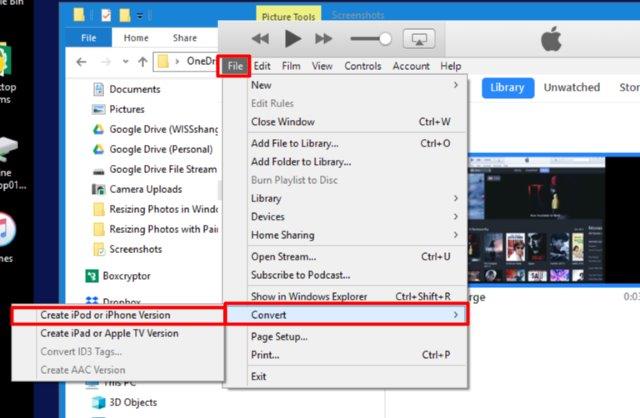
Task: Adjust the iTunes volume slider knob
Action: pos(385,39)
